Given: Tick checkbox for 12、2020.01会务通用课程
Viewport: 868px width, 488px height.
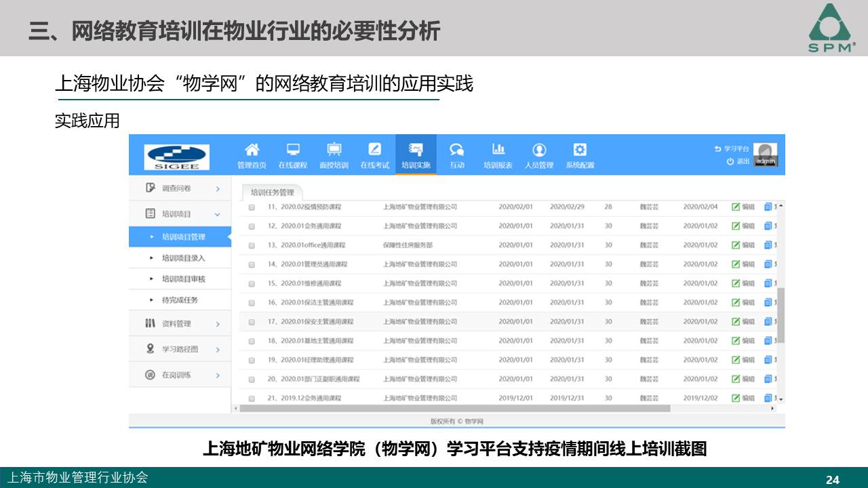Looking at the screenshot, I should tap(252, 226).
